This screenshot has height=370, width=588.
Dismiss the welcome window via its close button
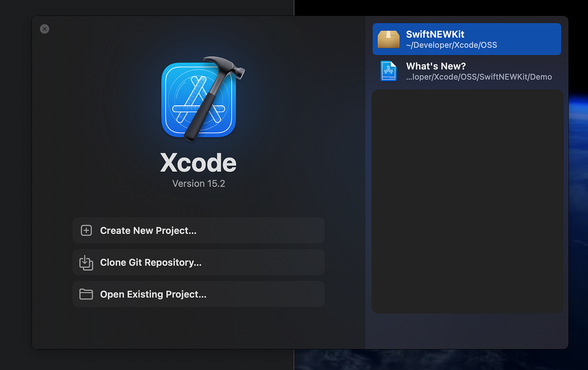coord(45,29)
